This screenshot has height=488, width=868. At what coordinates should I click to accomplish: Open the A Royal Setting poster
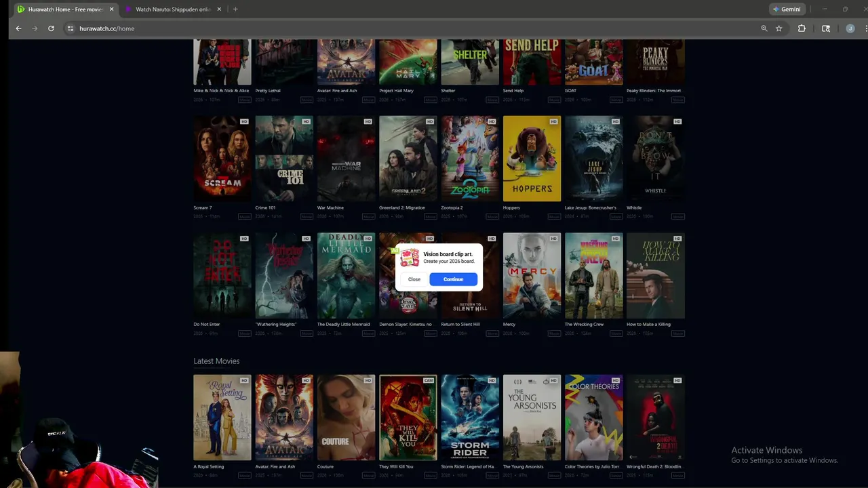[222, 418]
